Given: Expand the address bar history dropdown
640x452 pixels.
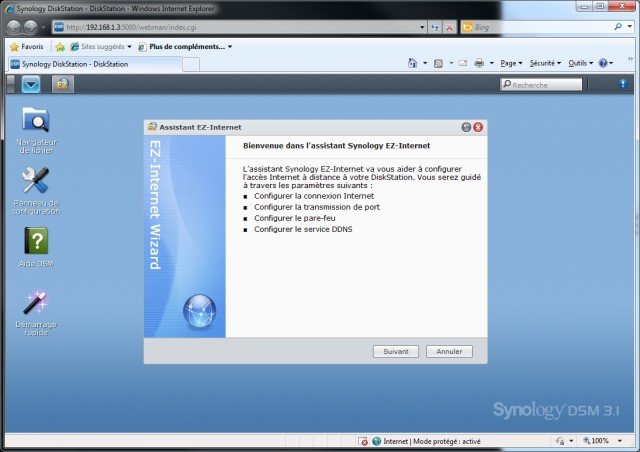Looking at the screenshot, I should [422, 27].
